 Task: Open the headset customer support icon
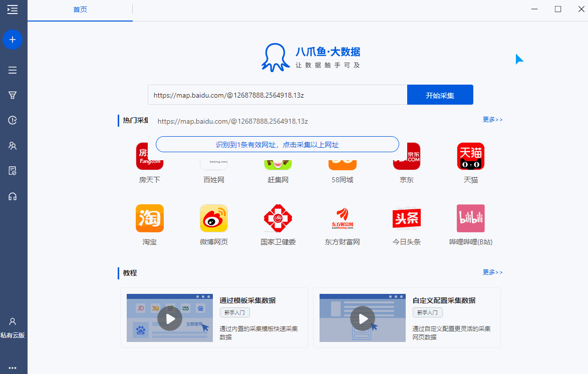tap(13, 196)
